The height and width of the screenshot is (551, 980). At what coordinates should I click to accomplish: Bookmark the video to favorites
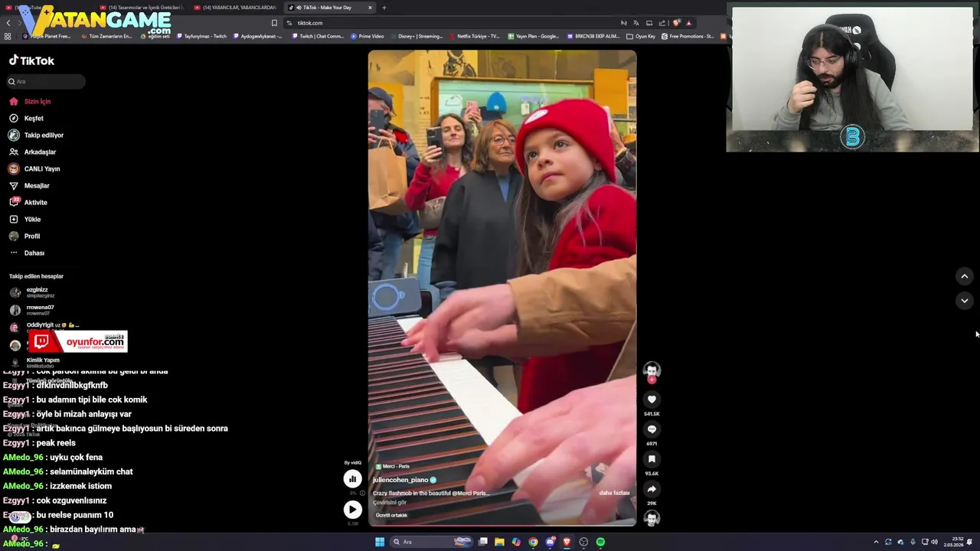pos(652,459)
